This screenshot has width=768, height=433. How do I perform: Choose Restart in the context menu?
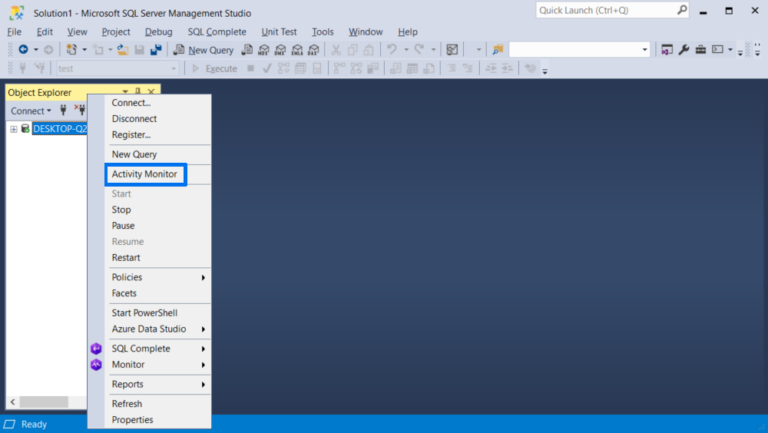pyautogui.click(x=126, y=258)
